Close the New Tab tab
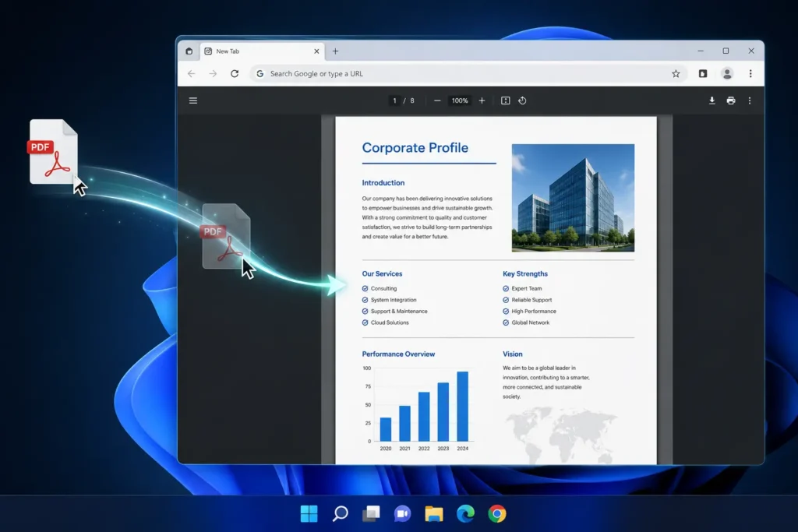798x532 pixels. pos(316,51)
